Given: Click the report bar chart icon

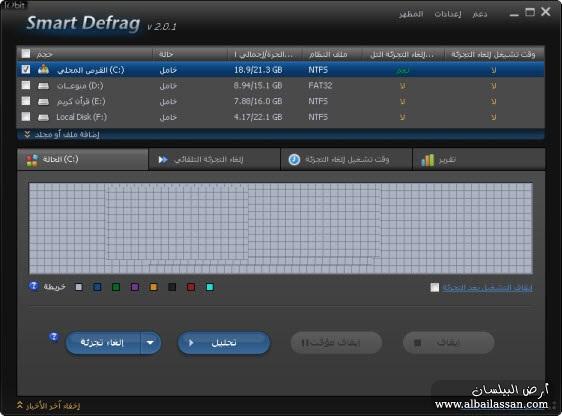Looking at the screenshot, I should (x=428, y=160).
